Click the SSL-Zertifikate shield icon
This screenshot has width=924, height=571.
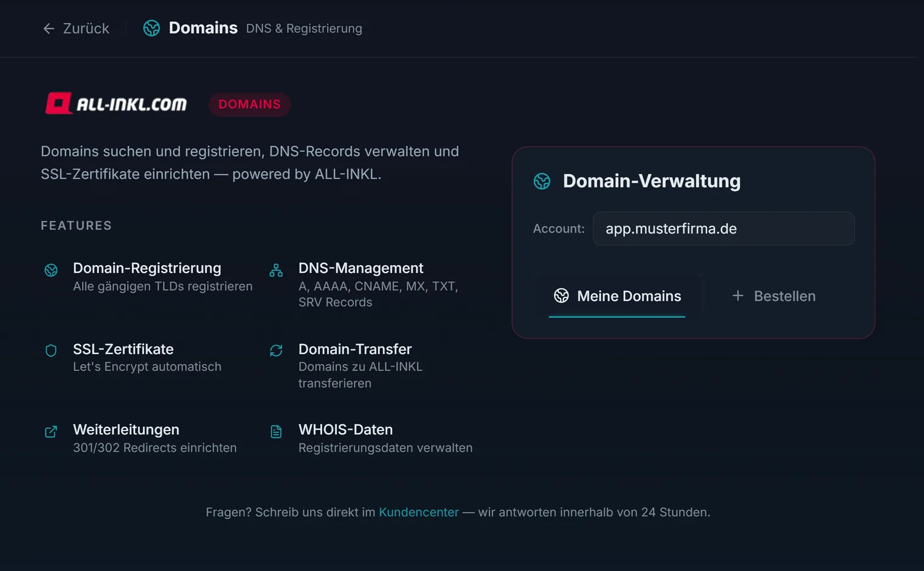point(51,350)
